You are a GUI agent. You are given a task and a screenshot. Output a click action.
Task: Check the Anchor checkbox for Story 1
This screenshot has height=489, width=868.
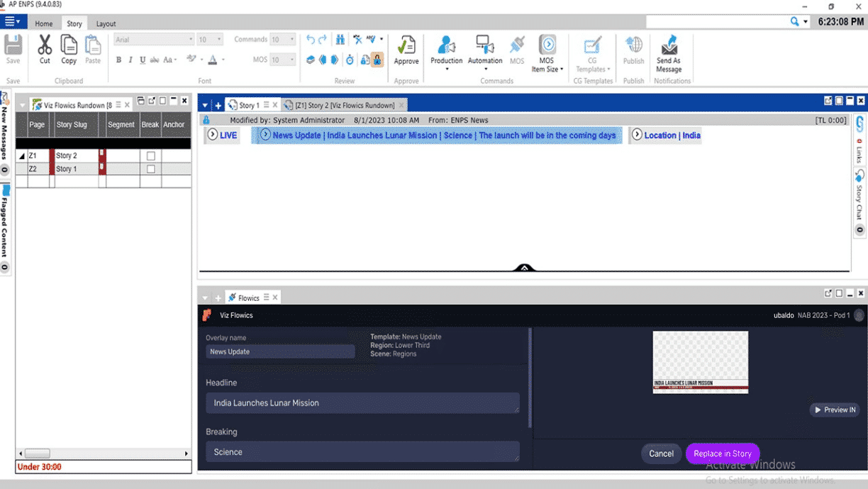(x=151, y=169)
